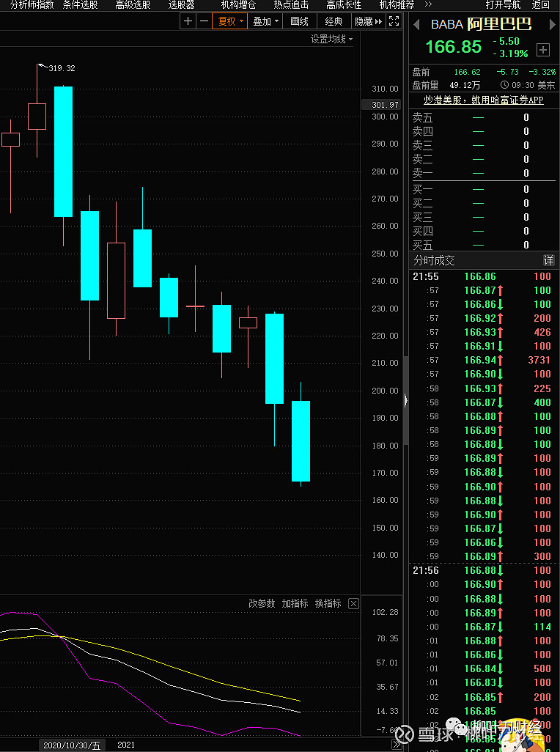Click 打开导航 navigation button
The image size is (560, 752).
(503, 5)
